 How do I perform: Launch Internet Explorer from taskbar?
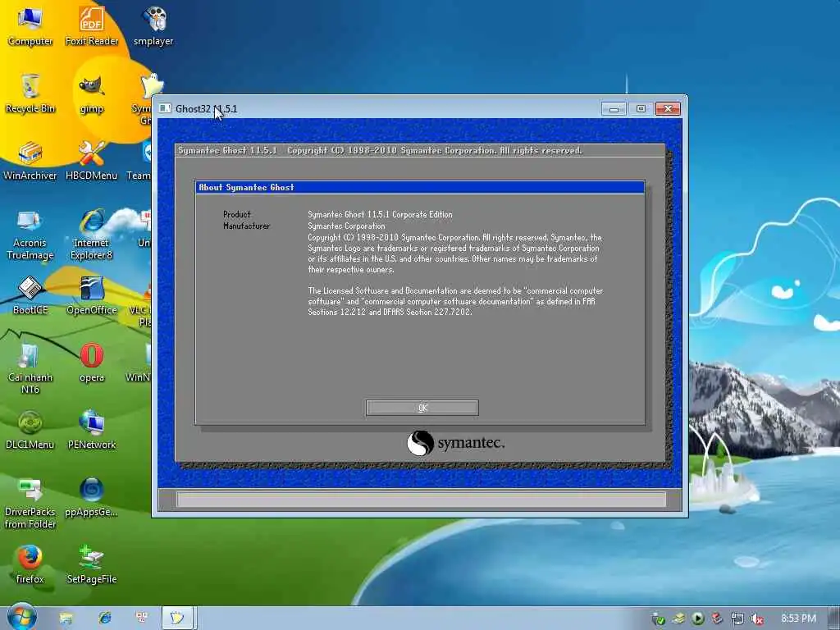(x=104, y=619)
